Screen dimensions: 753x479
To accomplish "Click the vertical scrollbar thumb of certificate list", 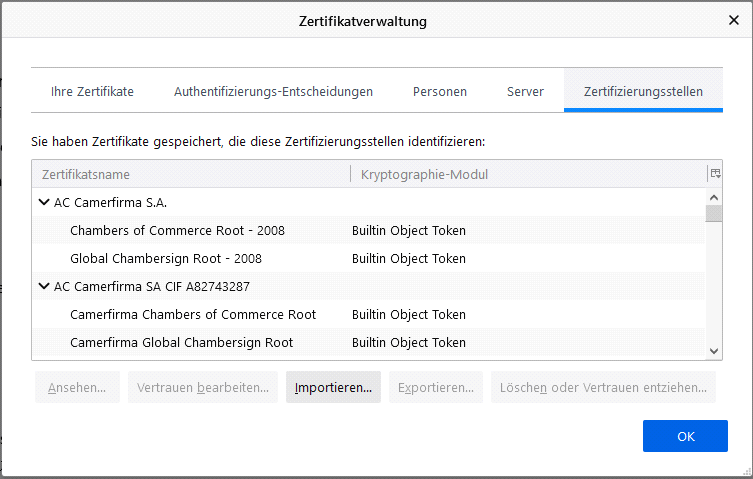I will [714, 213].
